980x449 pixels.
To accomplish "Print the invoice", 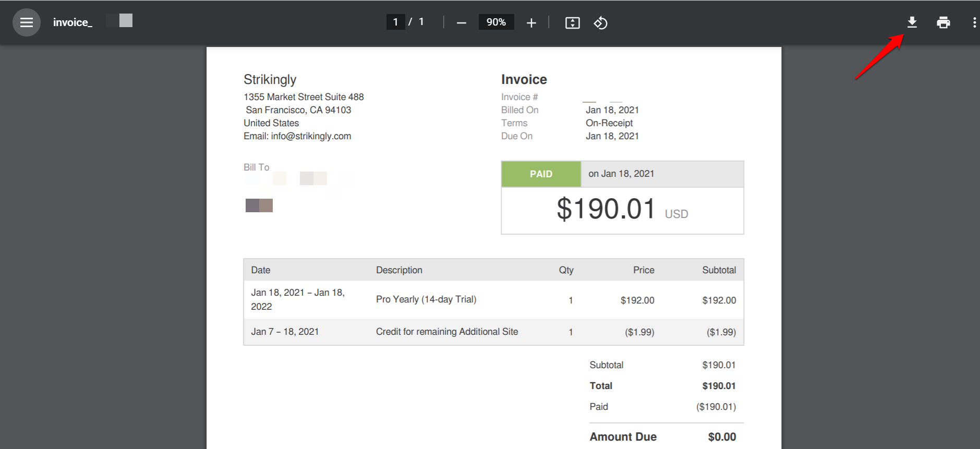I will pos(943,22).
